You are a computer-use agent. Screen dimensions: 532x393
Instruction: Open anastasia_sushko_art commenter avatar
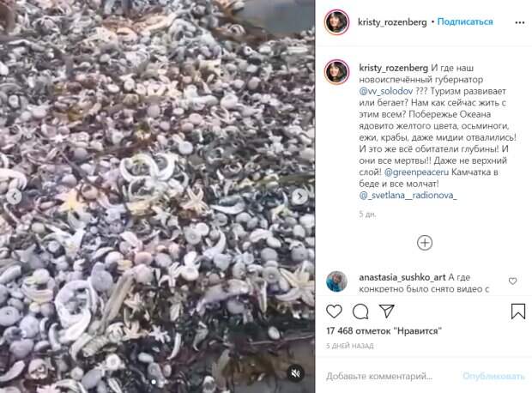pos(336,281)
